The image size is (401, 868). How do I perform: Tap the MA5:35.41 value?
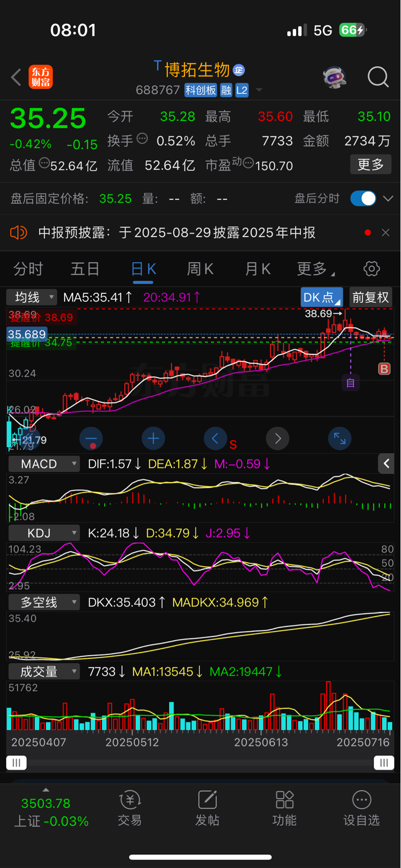pos(97,298)
